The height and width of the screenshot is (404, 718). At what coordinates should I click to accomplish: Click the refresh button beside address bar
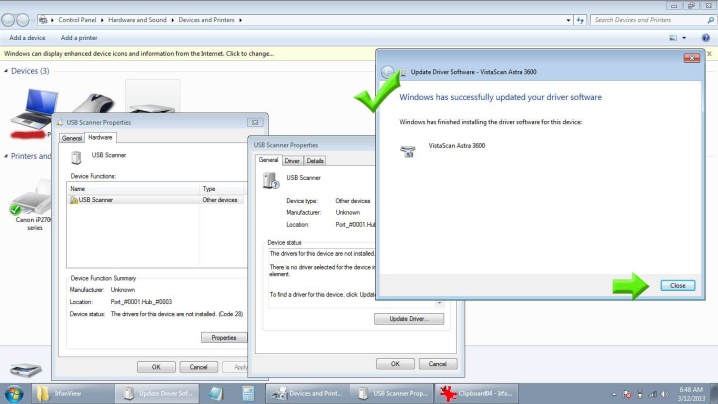580,20
